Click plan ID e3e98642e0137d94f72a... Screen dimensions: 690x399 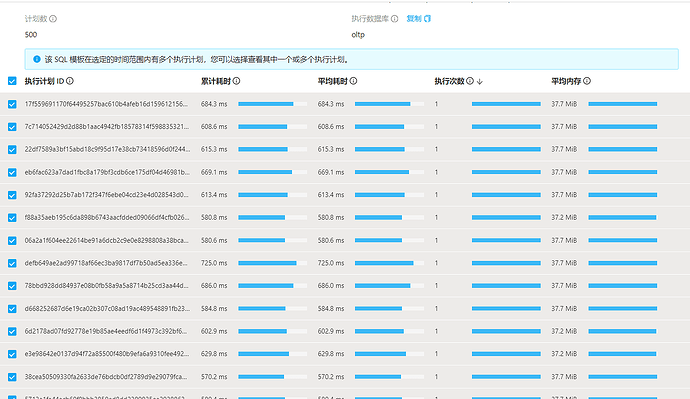pyautogui.click(x=107, y=354)
